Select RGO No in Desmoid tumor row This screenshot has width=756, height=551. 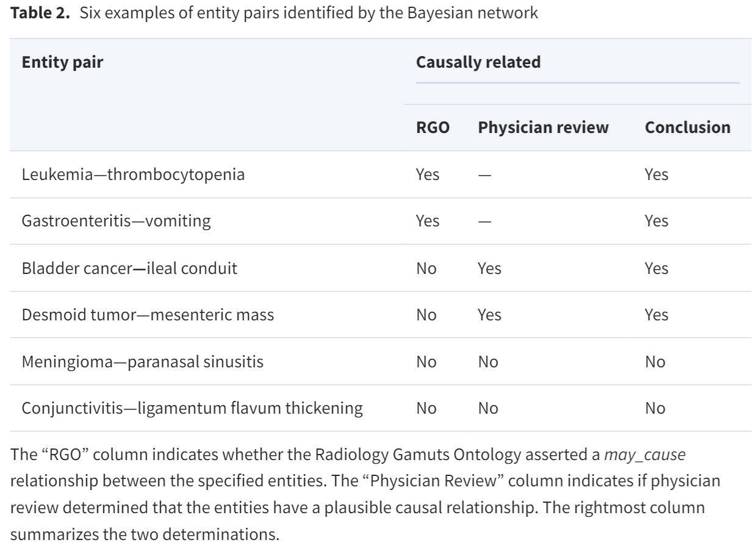(427, 315)
